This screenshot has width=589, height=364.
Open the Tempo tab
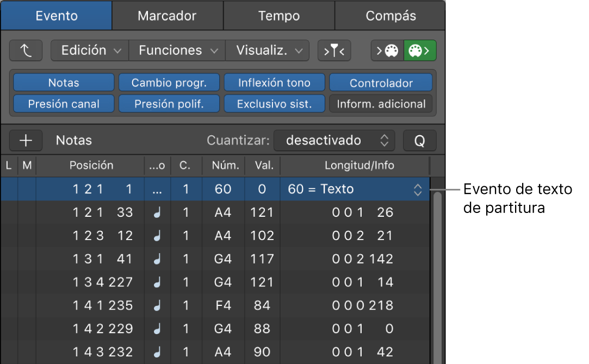point(278,16)
